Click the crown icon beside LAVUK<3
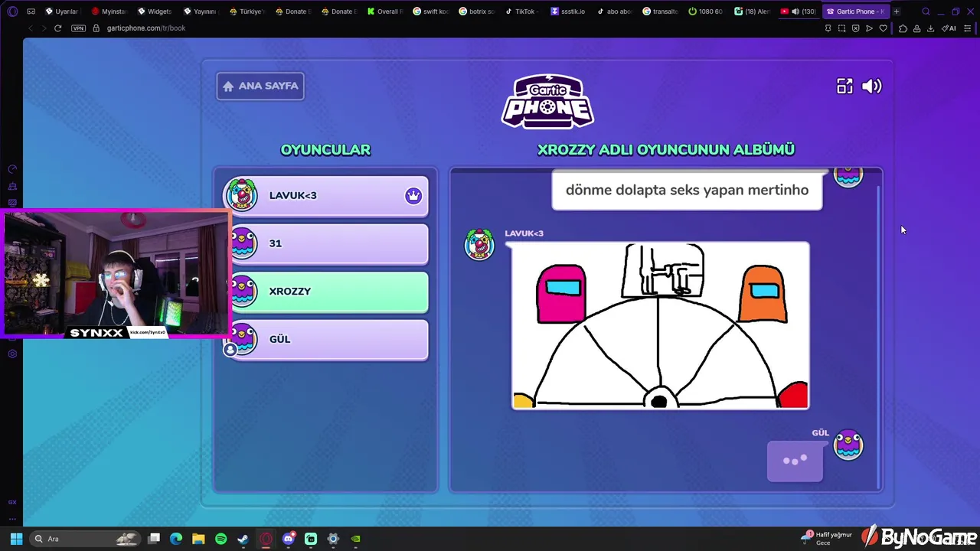This screenshot has width=980, height=551. (x=413, y=196)
